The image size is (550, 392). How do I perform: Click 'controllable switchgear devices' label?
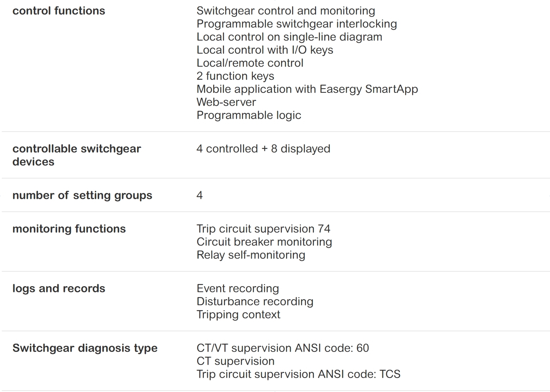[77, 155]
